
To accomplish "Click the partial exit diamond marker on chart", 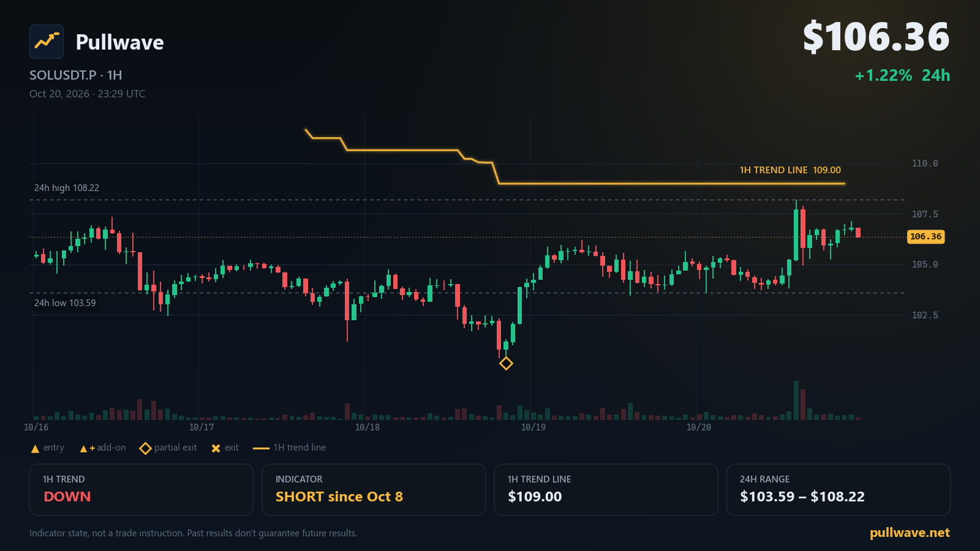I will tap(506, 364).
